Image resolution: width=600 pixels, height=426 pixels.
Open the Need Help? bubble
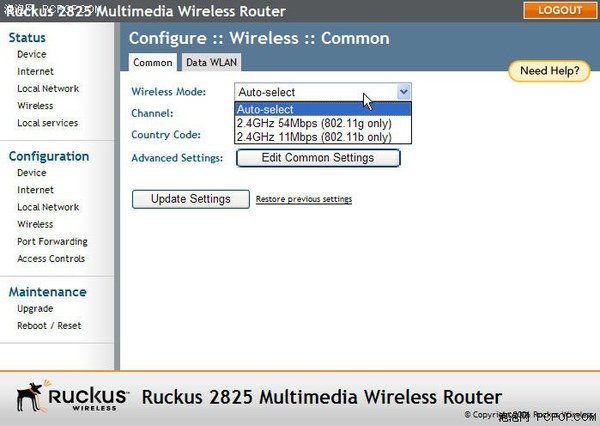(549, 71)
